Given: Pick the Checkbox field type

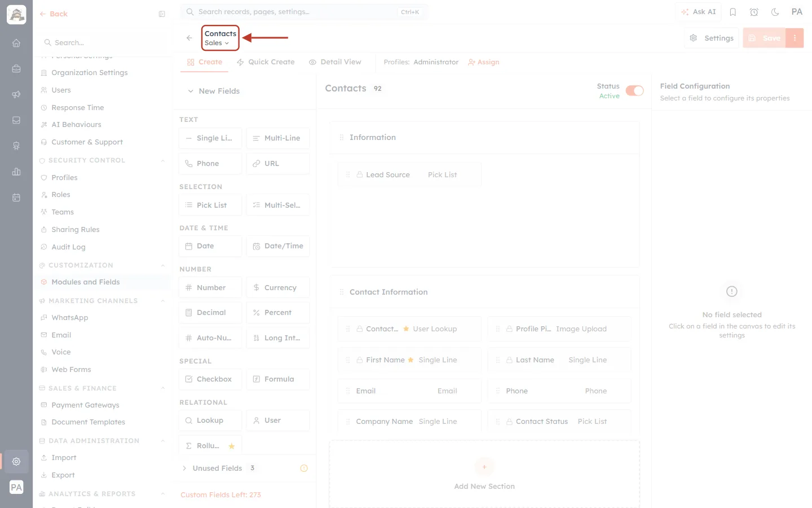Looking at the screenshot, I should pos(210,379).
